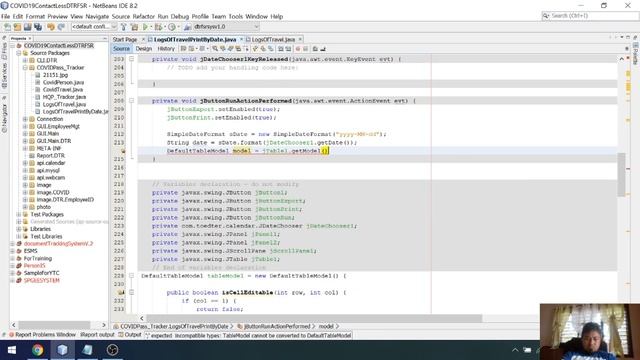Click the New Project toolbar icon
Viewport: 640px width, 360px height.
click(x=17, y=27)
